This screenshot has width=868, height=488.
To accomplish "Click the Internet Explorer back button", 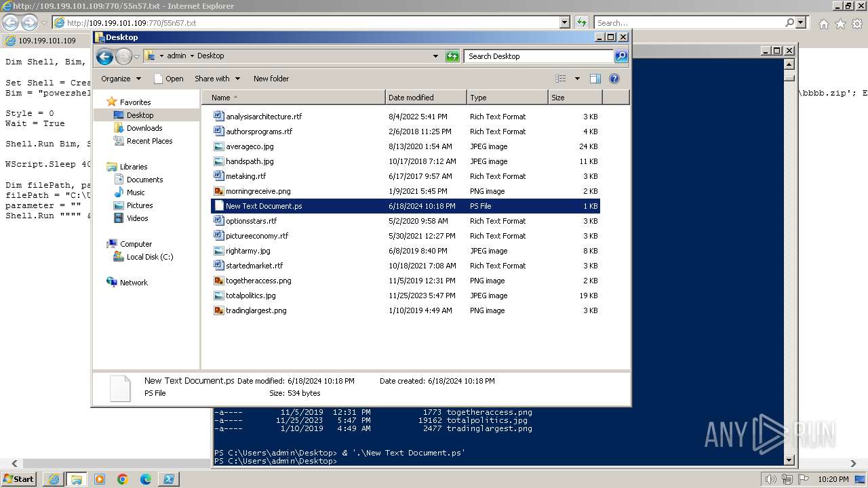I will (10, 22).
